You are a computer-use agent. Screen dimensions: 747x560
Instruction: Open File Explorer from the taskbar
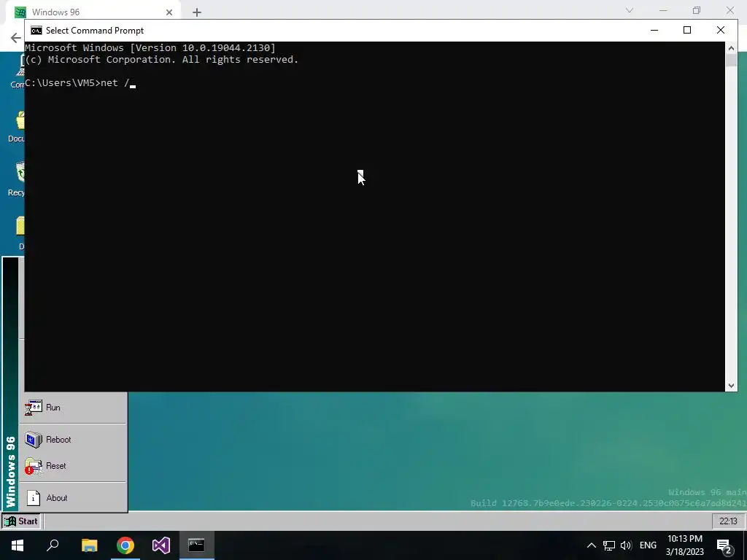tap(89, 545)
